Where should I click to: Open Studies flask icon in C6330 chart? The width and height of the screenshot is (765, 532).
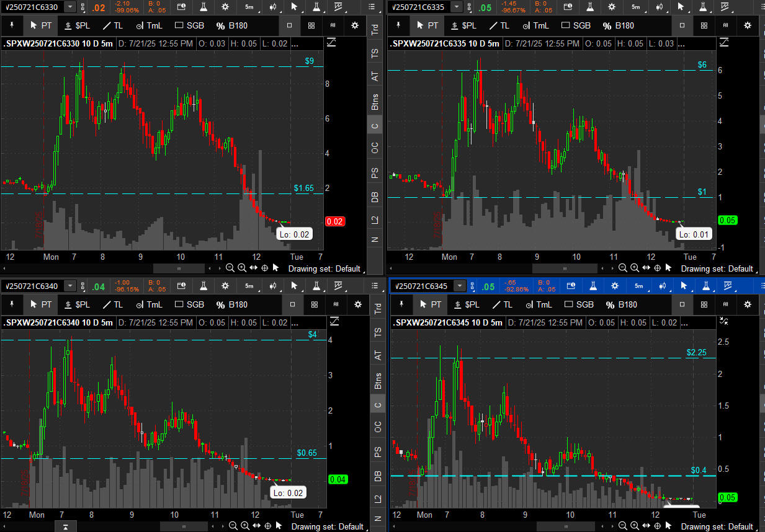pyautogui.click(x=204, y=7)
